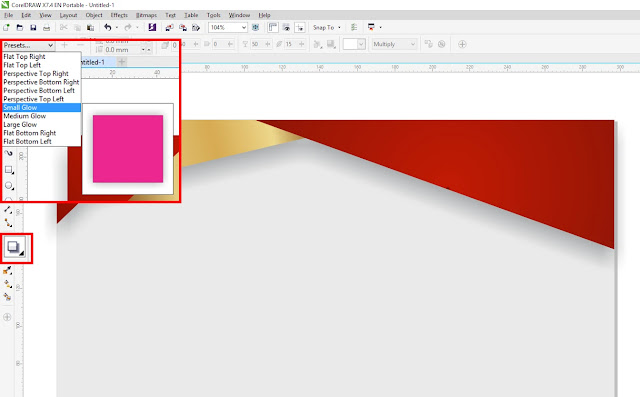Screen dimensions: 640x397
Task: Open the Presets dropdown
Action: click(28, 45)
